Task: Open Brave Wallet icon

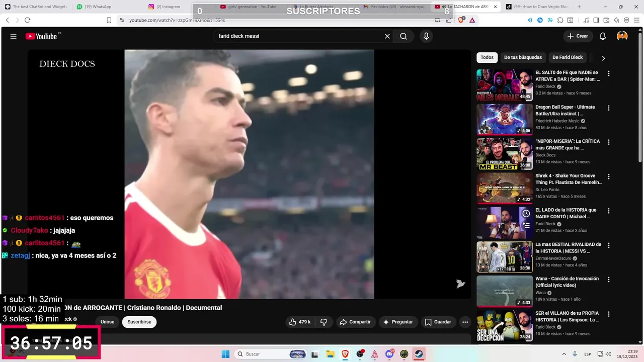Action: (x=606, y=20)
